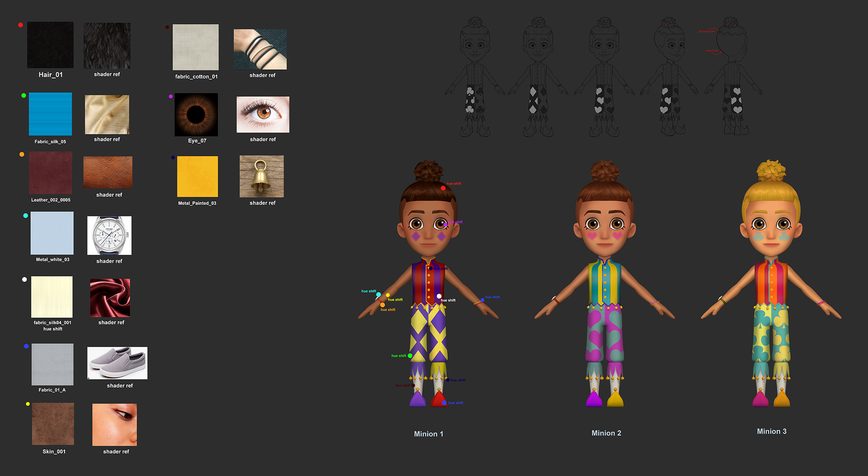Select the Minion 1 label
The image size is (868, 476).
coord(428,434)
